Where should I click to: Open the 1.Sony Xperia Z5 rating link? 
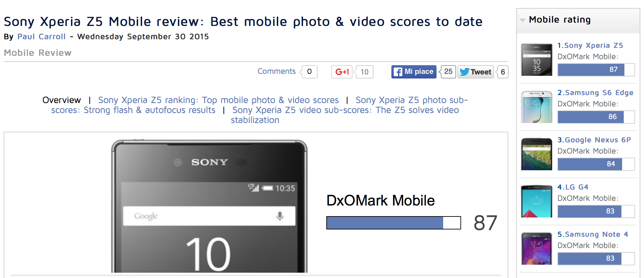point(590,46)
